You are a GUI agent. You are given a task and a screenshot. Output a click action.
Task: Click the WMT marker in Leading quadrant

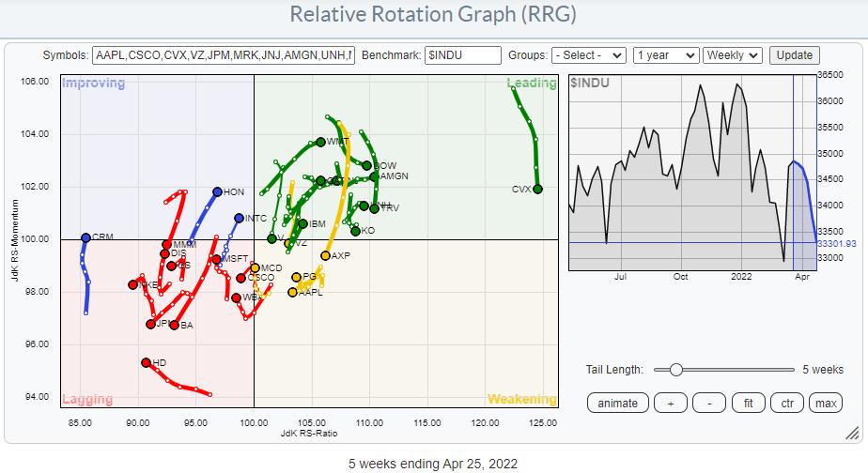coord(320,142)
